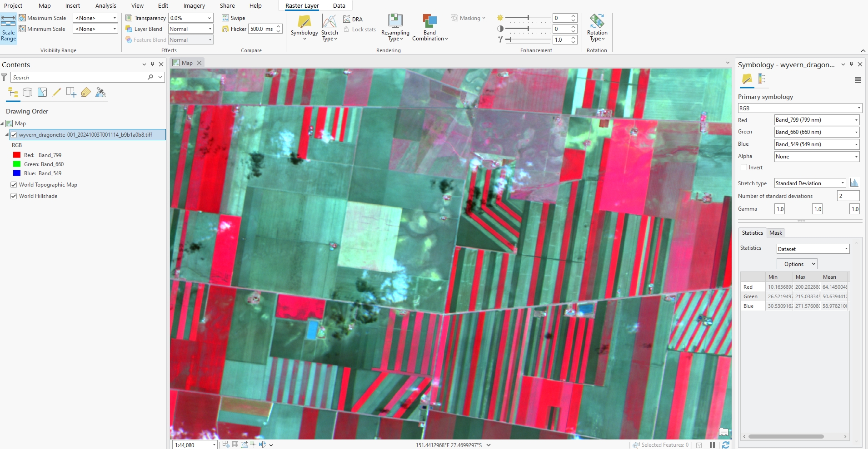Click the Refresh map icon in status bar
Image resolution: width=868 pixels, height=449 pixels.
coord(726,445)
